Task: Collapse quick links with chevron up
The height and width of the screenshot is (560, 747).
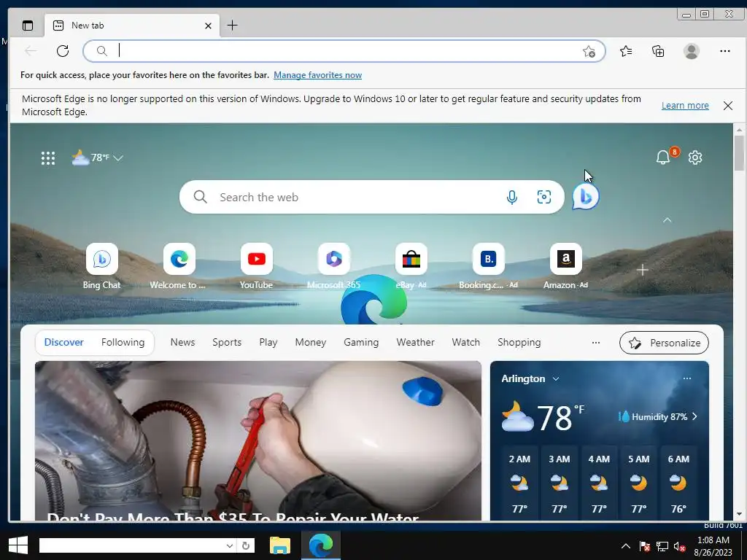Action: pos(667,220)
